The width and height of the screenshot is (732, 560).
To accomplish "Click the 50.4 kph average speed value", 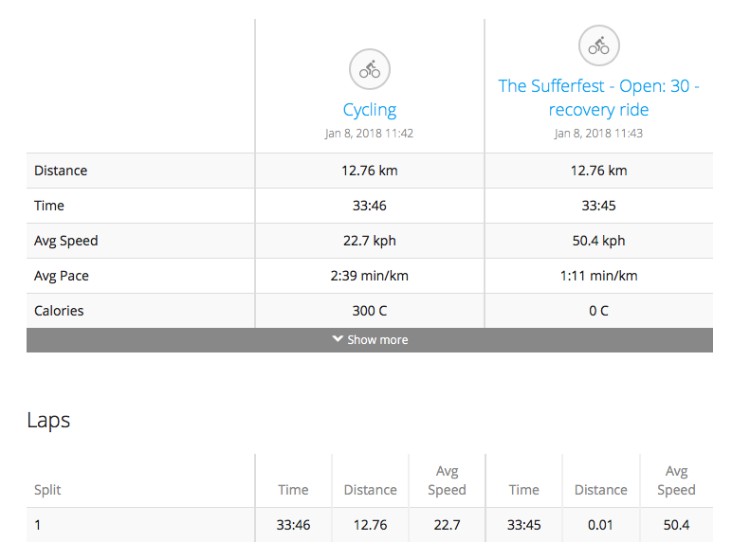I will point(598,241).
